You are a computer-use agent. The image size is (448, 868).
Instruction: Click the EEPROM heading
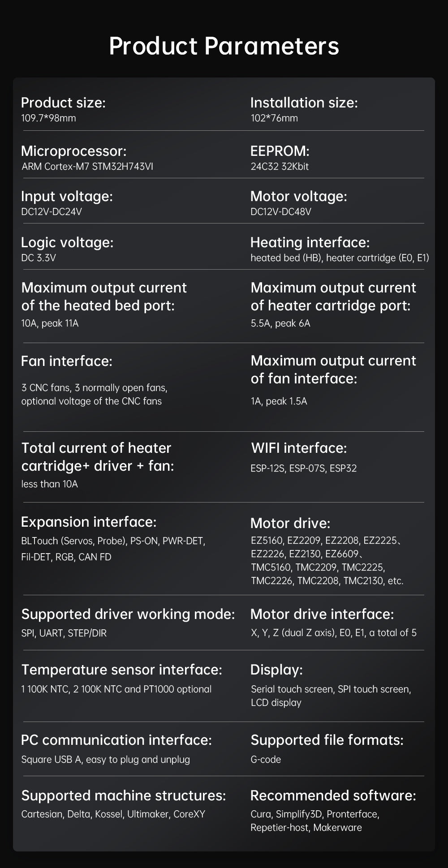(x=280, y=151)
